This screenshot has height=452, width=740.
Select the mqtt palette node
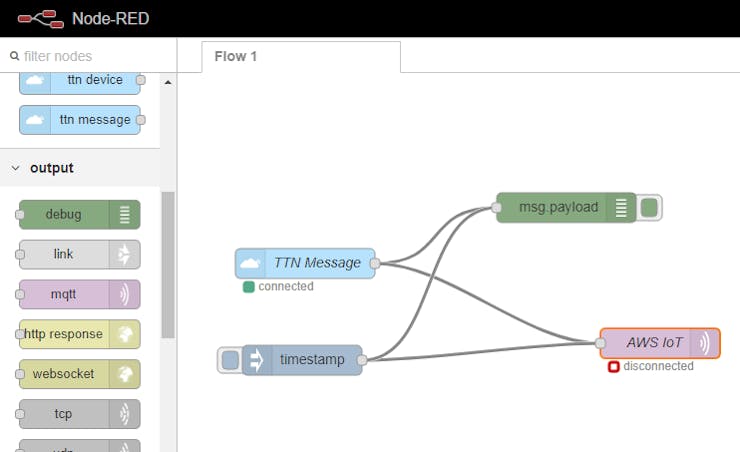tap(80, 294)
